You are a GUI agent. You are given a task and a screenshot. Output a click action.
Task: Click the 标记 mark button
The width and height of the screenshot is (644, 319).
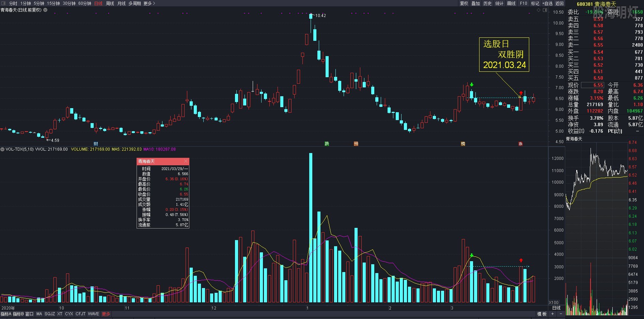click(535, 3)
